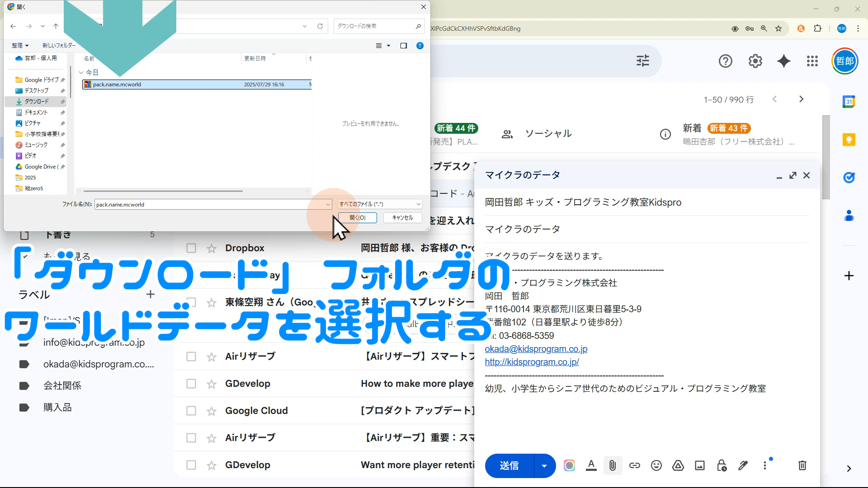The height and width of the screenshot is (488, 868).
Task: Star the GDevelop email
Action: pyautogui.click(x=211, y=384)
